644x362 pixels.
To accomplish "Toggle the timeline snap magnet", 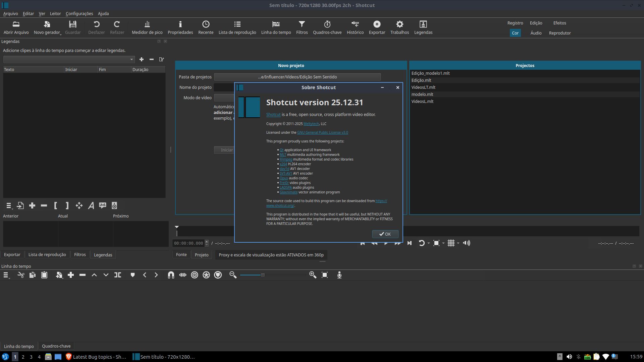I will point(171,275).
